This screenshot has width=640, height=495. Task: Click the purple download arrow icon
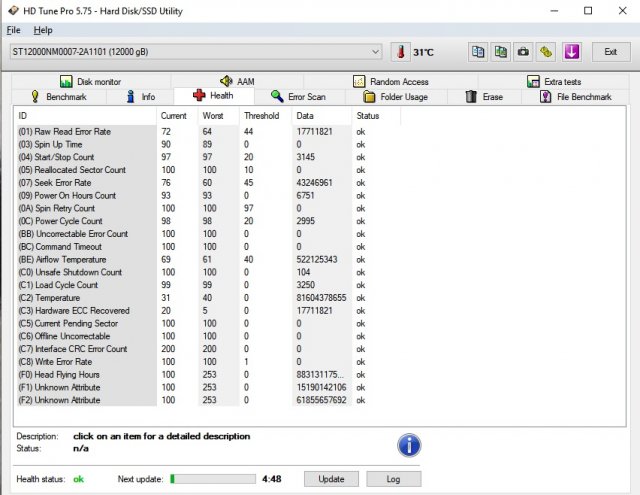(x=571, y=52)
